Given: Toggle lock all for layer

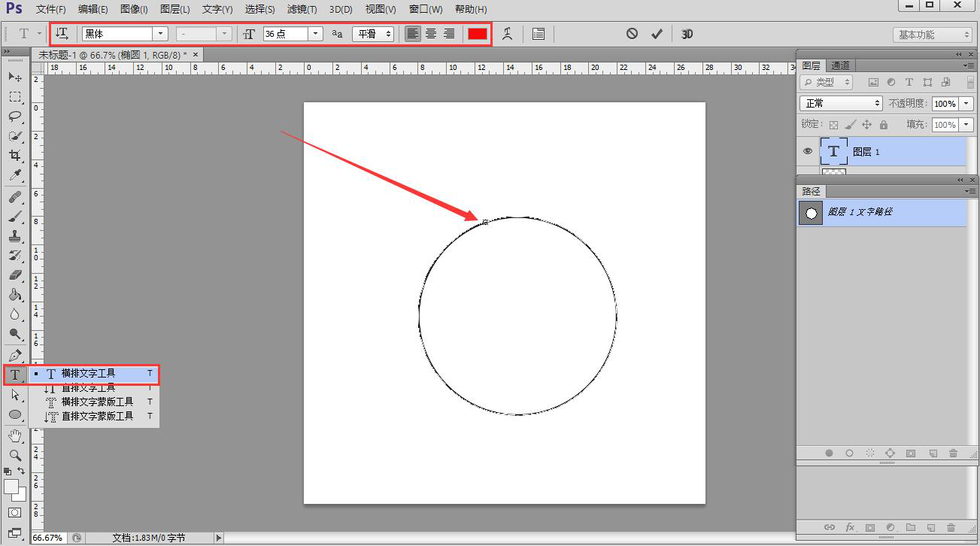Looking at the screenshot, I should [883, 125].
